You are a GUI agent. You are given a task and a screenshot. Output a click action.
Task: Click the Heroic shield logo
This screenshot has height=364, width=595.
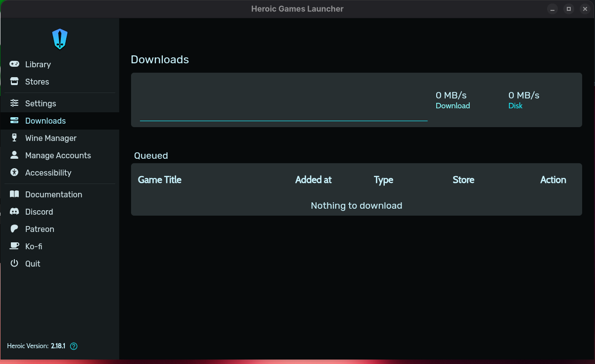click(59, 39)
